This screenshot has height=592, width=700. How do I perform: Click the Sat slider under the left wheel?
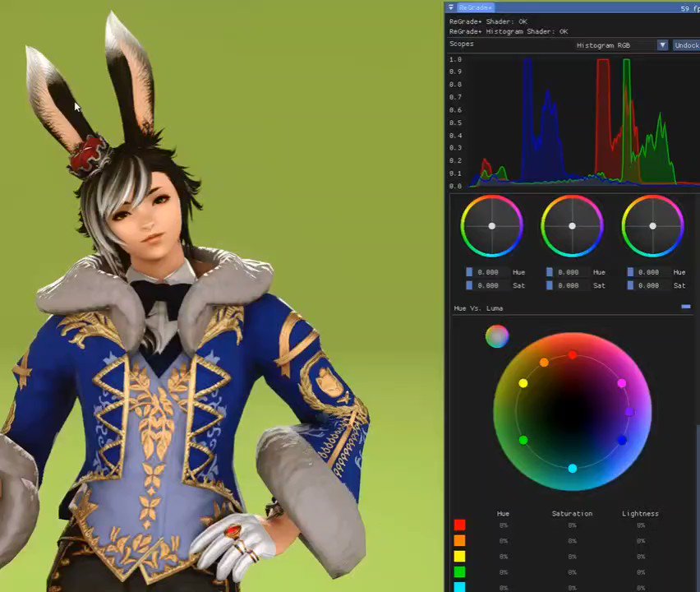click(486, 285)
